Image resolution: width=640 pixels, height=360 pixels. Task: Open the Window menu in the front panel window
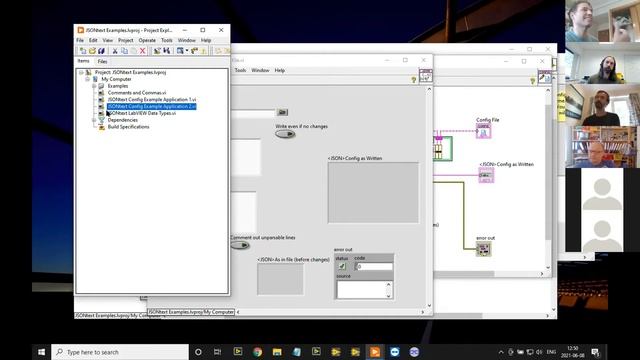(260, 70)
